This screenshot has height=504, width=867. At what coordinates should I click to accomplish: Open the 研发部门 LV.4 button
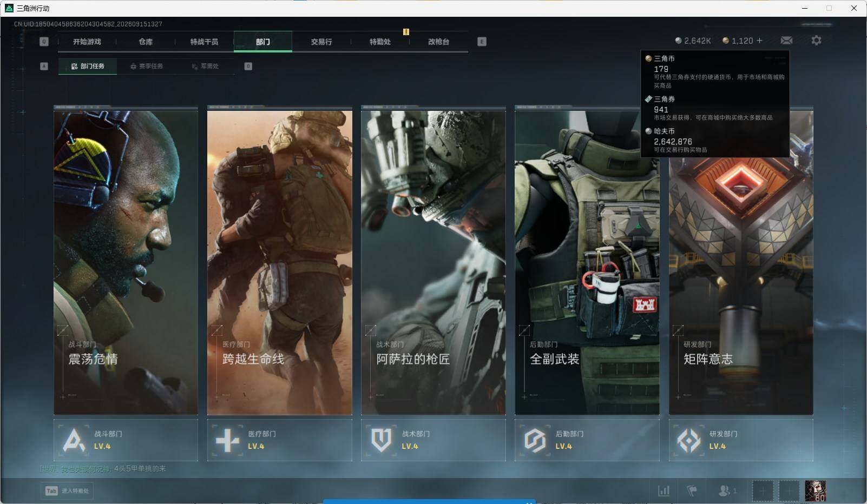click(741, 440)
